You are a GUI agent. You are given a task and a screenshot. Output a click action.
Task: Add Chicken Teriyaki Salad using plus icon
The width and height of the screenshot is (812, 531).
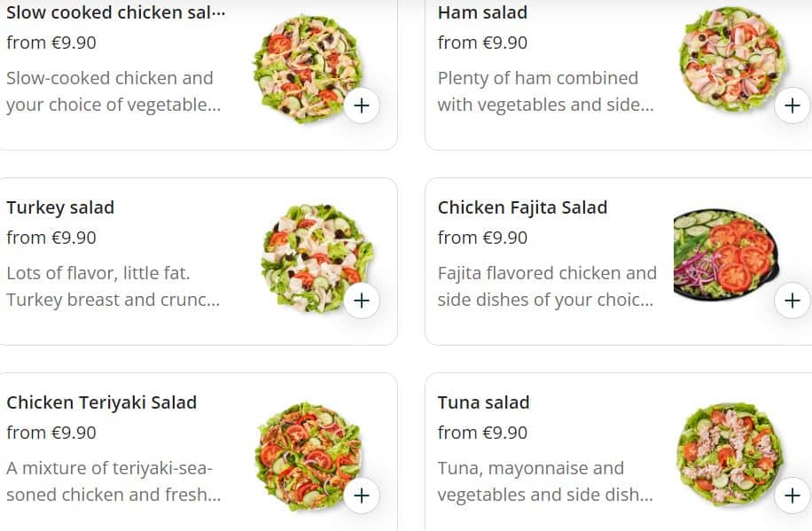tap(361, 496)
